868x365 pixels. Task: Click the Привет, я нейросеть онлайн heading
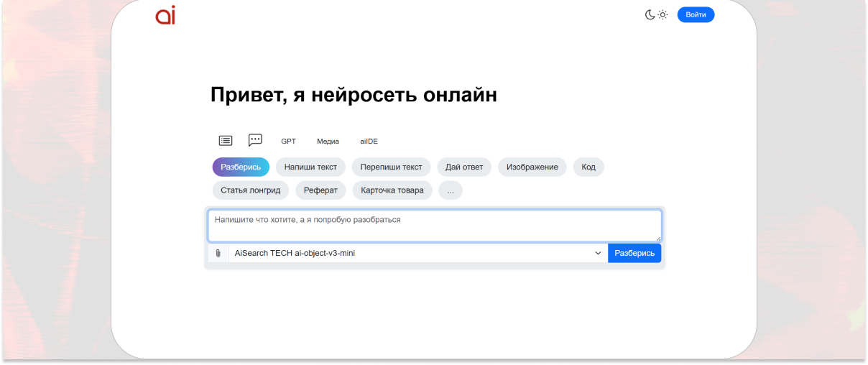tap(354, 95)
